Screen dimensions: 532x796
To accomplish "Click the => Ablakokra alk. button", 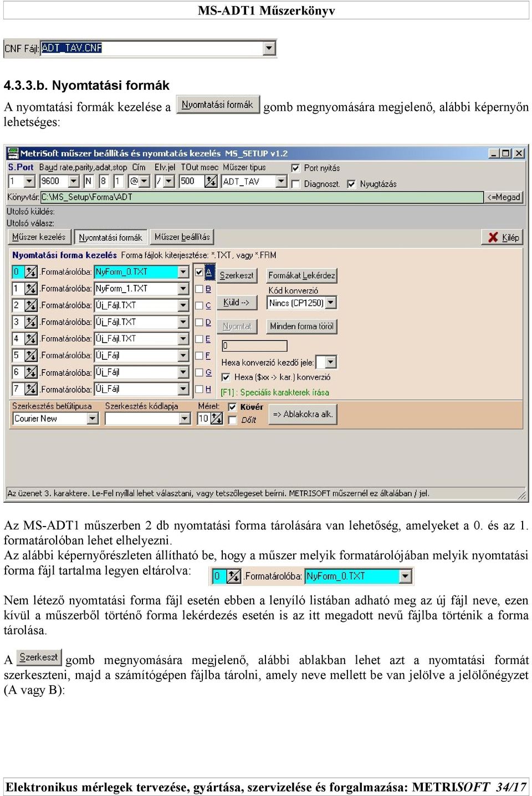I will 303,414.
